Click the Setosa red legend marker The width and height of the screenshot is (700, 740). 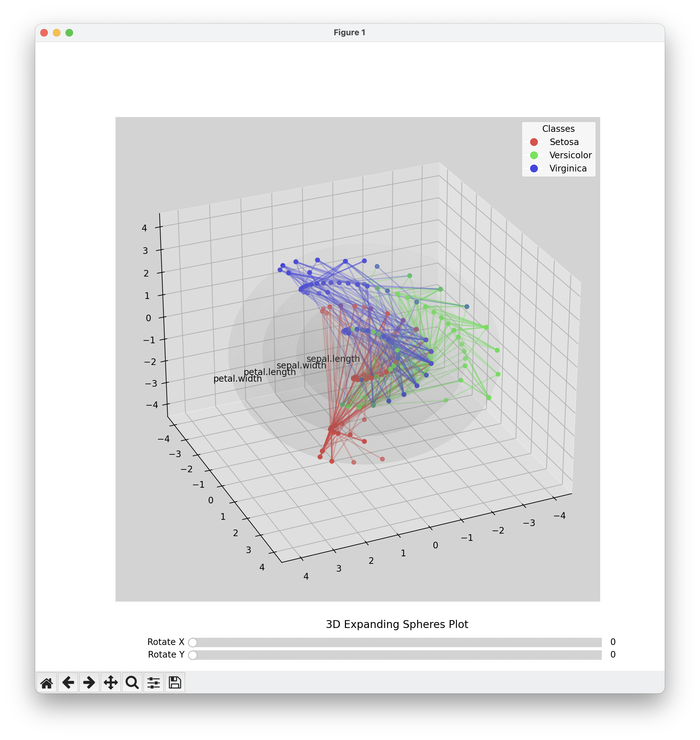point(534,142)
